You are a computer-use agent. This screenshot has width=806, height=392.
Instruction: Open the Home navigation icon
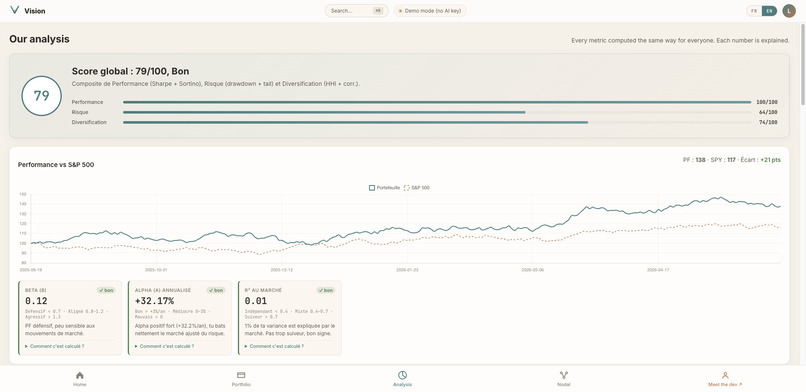[80, 376]
